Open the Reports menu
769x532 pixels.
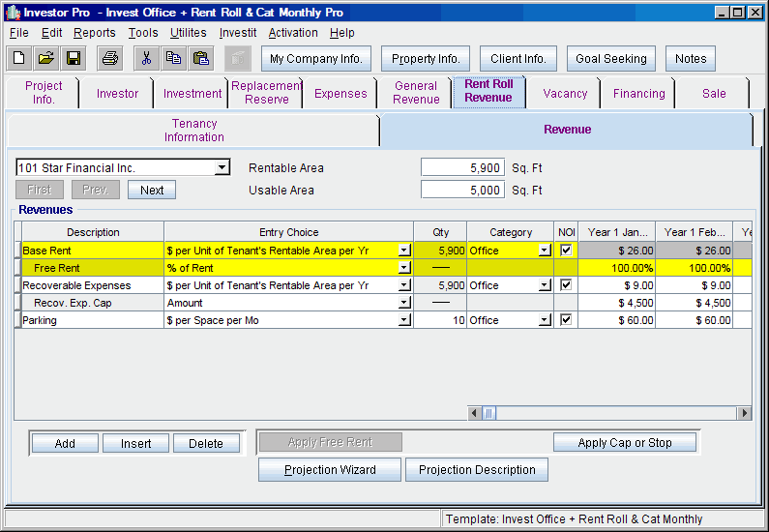point(95,33)
